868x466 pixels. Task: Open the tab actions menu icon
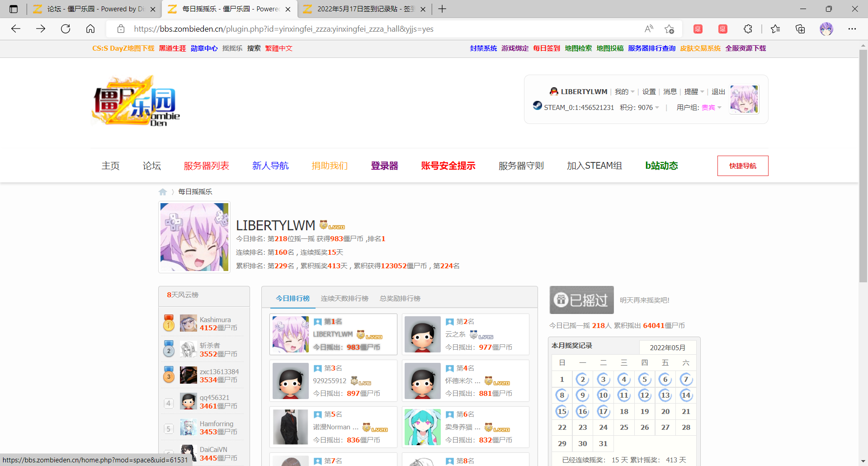click(14, 9)
